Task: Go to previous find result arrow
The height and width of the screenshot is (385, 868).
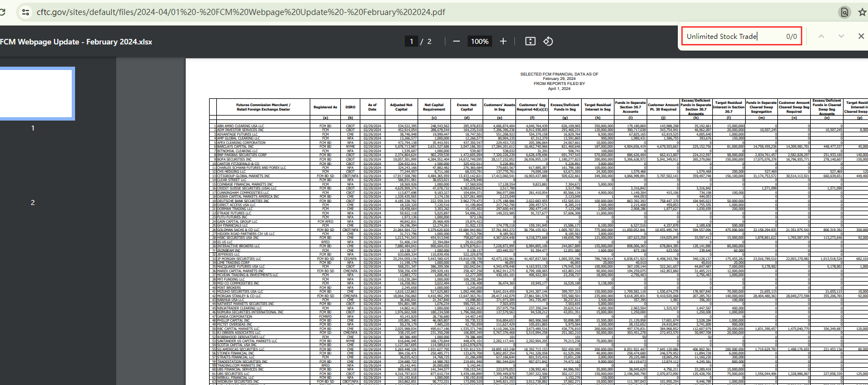Action: [x=821, y=37]
